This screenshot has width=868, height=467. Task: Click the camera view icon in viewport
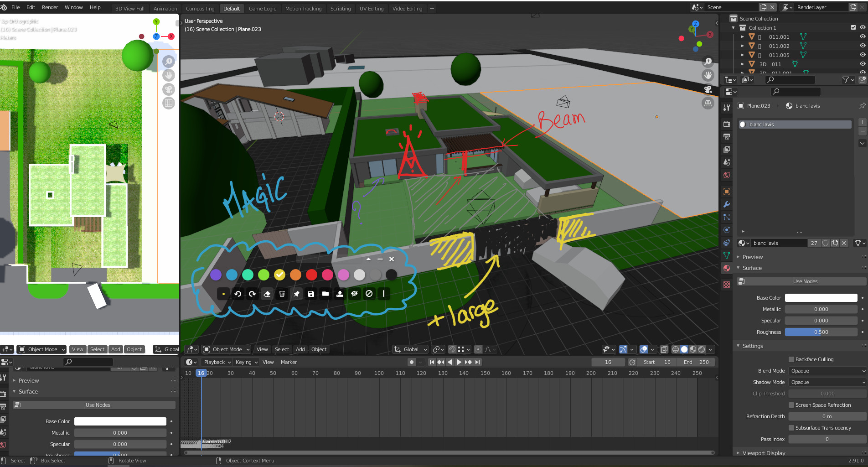click(x=708, y=89)
